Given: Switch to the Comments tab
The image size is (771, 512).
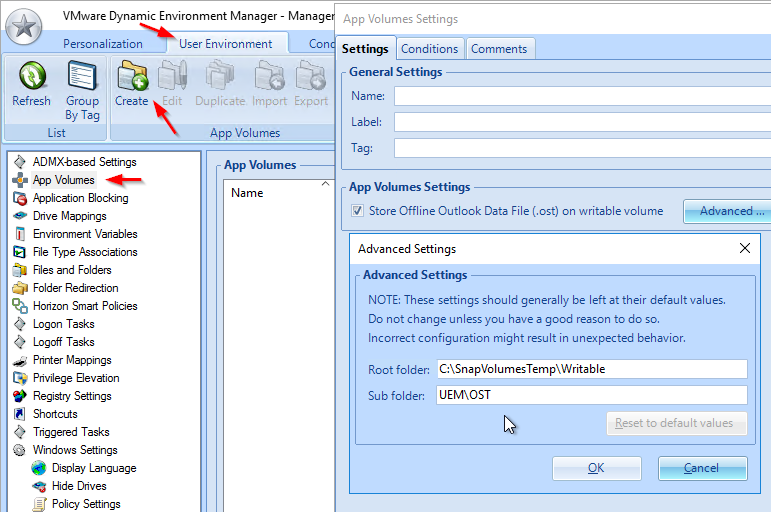Looking at the screenshot, I should pos(500,49).
